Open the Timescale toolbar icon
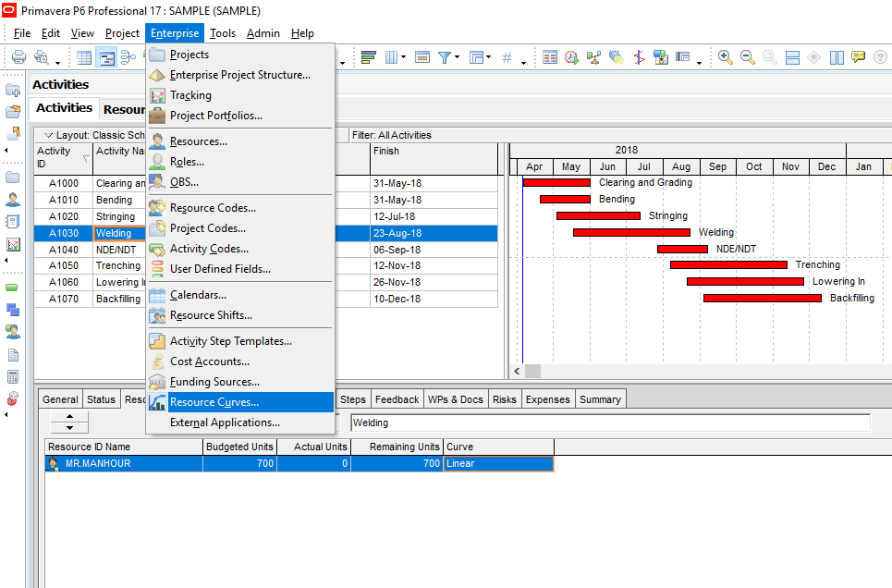Screen dimensions: 892x588 click(422, 57)
